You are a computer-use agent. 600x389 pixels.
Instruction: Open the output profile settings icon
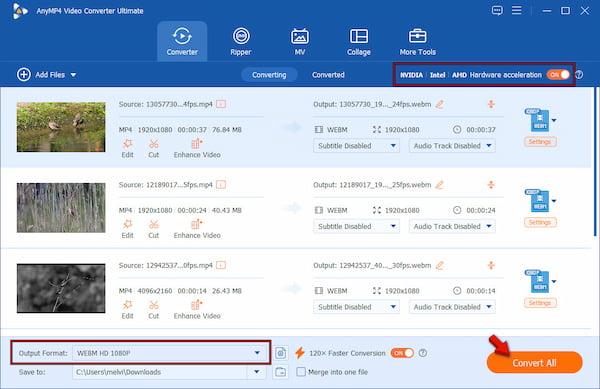point(280,353)
